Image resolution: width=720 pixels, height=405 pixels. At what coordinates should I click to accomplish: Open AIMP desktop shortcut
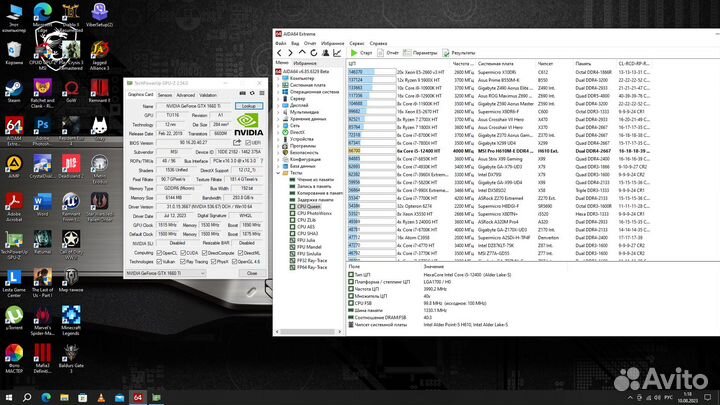pyautogui.click(x=14, y=167)
